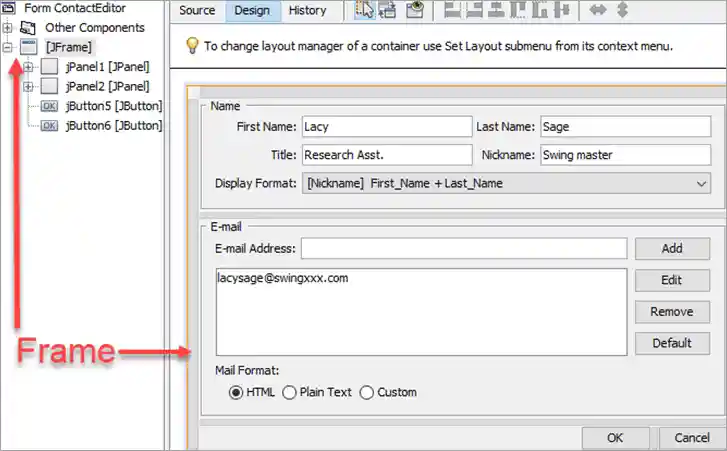The height and width of the screenshot is (451, 727).
Task: Select jButton6 [JButton] in the navigator
Action: (114, 126)
